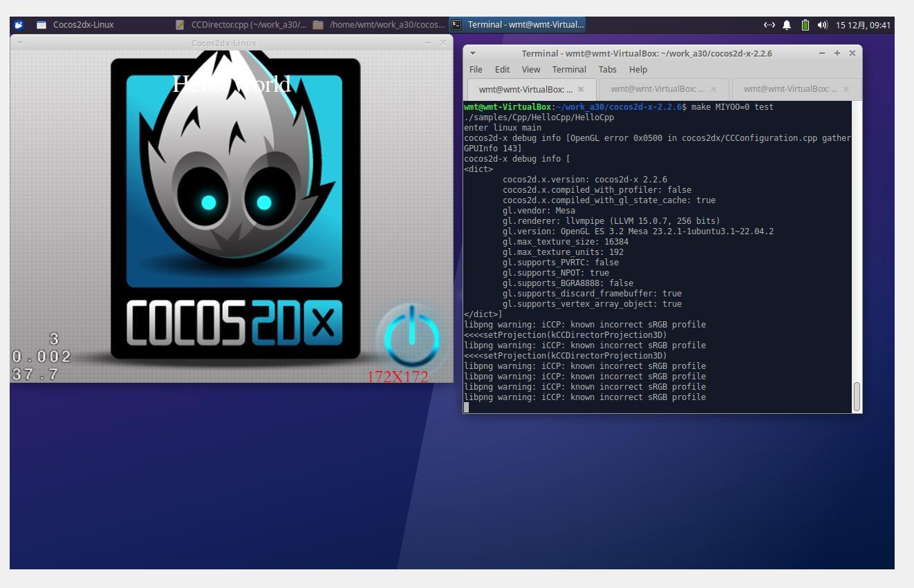
Task: Open the Cocos2dx-Linux window menu arrow in titlebar
Action: point(20,43)
